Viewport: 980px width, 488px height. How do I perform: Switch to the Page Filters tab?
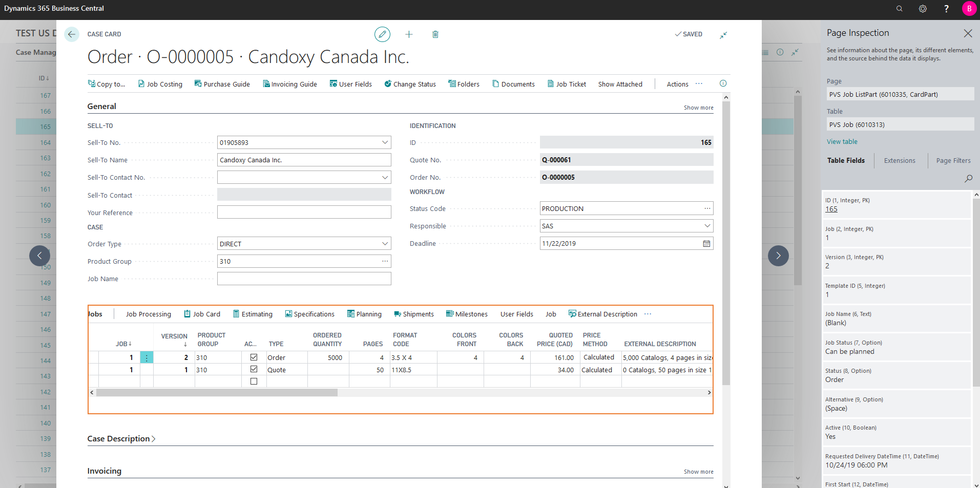coord(953,161)
